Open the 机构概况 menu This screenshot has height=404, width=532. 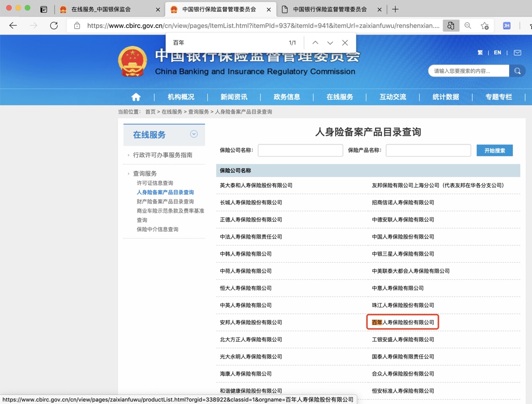tap(181, 97)
